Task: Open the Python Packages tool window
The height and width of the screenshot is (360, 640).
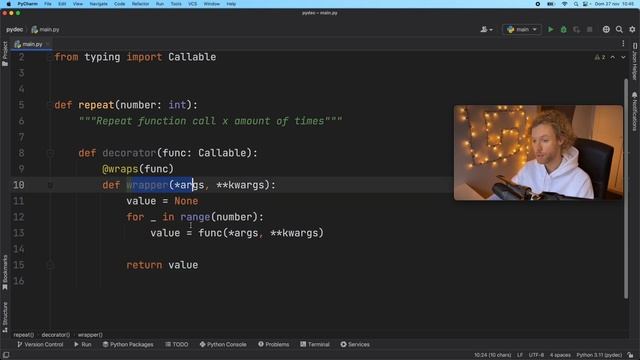Action: [x=128, y=344]
